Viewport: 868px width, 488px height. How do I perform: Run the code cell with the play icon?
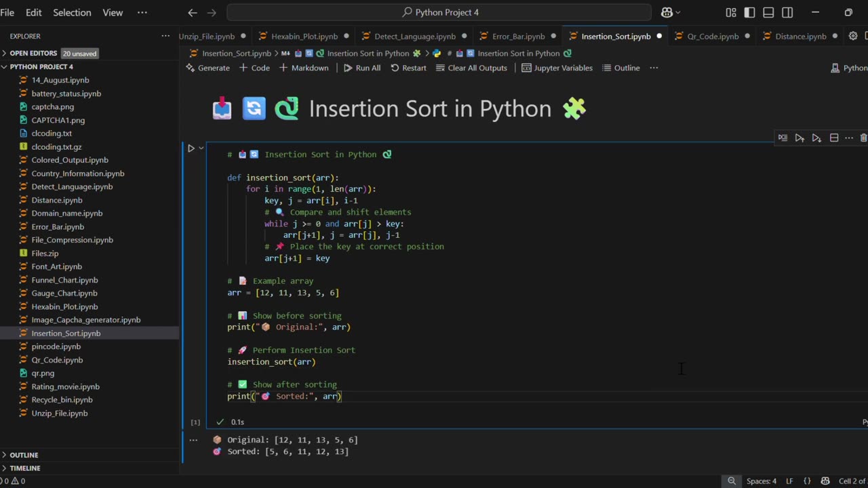coord(191,148)
